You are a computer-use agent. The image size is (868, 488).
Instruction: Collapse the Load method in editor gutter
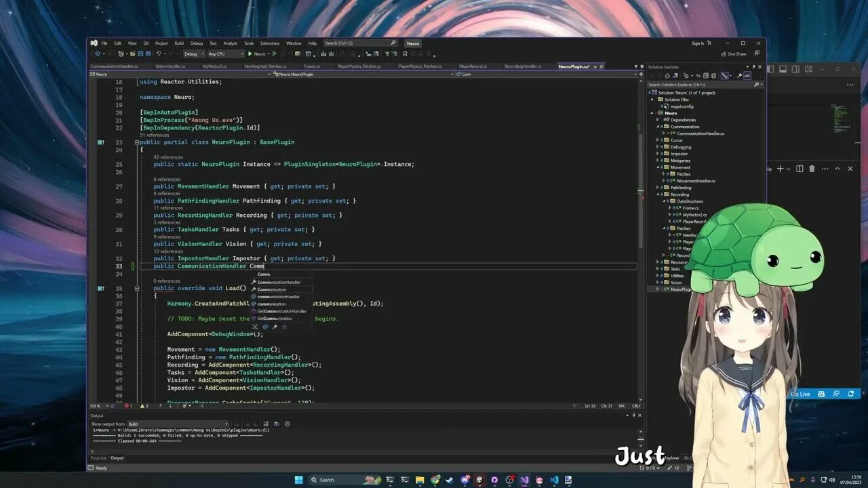pyautogui.click(x=137, y=288)
